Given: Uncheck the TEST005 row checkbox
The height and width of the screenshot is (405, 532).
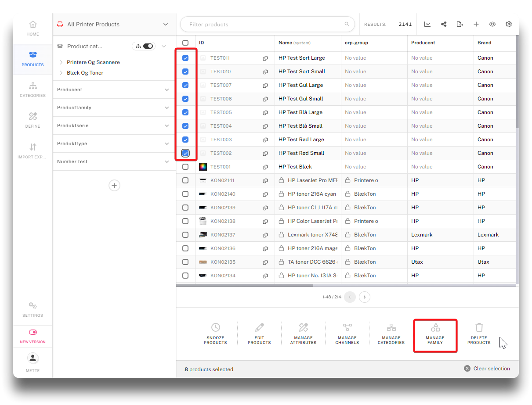Looking at the screenshot, I should click(x=185, y=112).
